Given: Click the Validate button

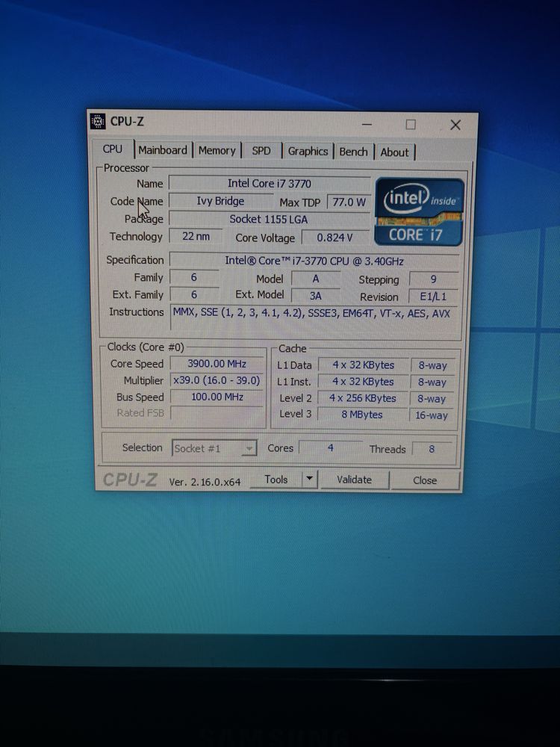Looking at the screenshot, I should (354, 480).
